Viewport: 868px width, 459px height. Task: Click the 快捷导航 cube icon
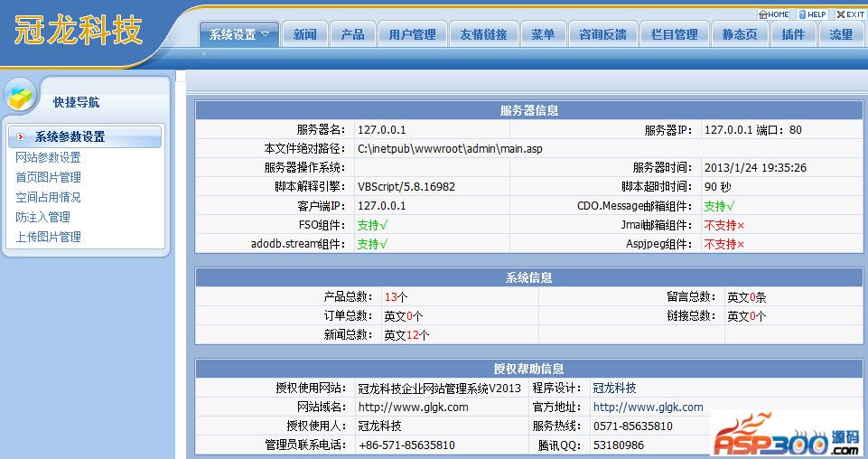pyautogui.click(x=22, y=96)
